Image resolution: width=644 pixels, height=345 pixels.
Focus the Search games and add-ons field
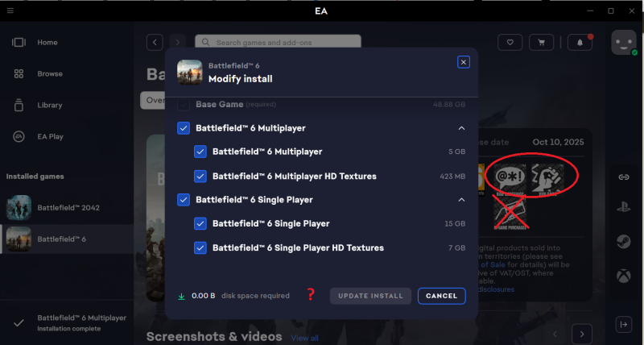point(278,43)
